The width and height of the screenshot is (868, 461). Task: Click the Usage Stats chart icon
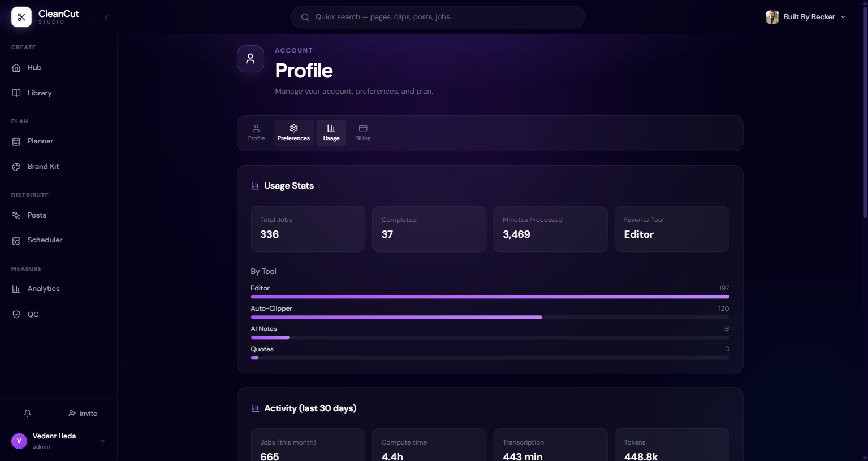pyautogui.click(x=255, y=186)
